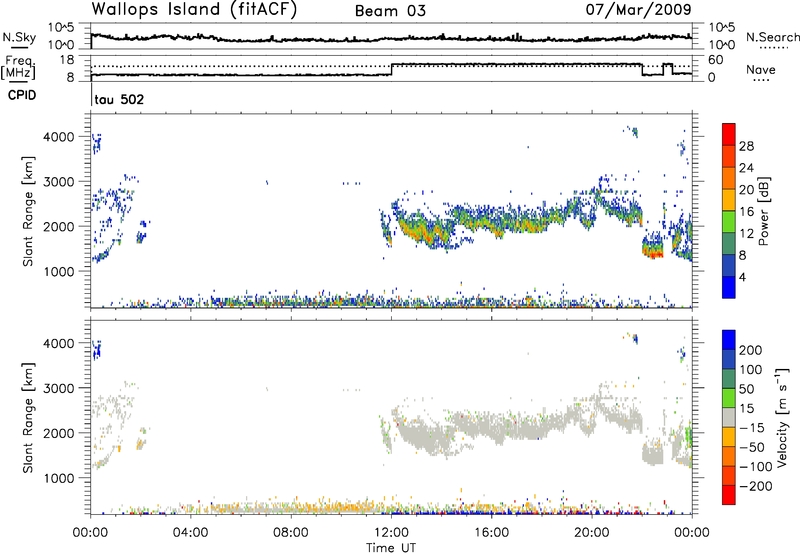
Task: Click the '18' frequency axis tick
Action: 67,60
